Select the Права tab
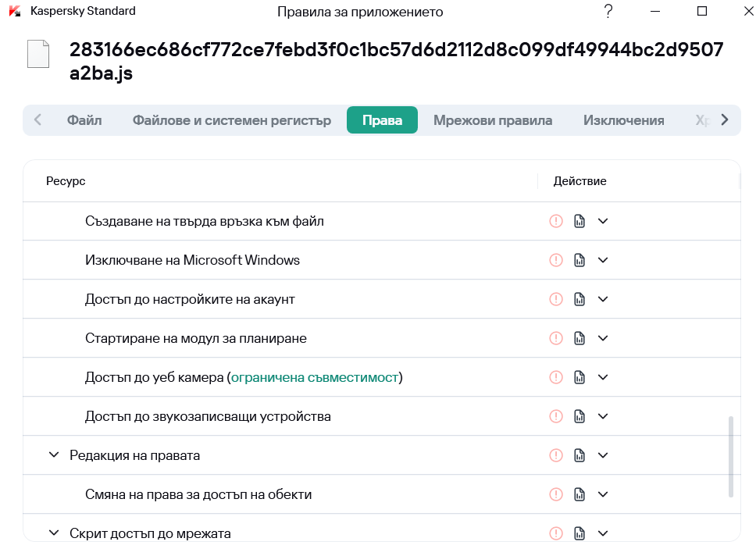Image resolution: width=756 pixels, height=556 pixels. [x=383, y=120]
